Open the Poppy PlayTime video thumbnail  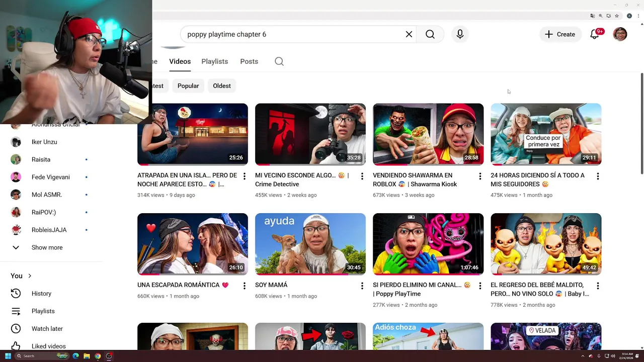428,244
